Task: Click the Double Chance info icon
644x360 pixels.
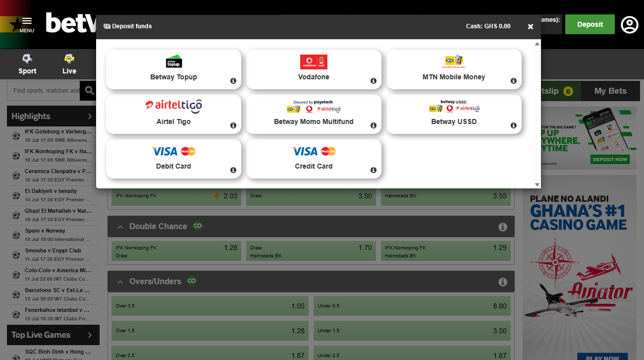Action: coord(503,227)
